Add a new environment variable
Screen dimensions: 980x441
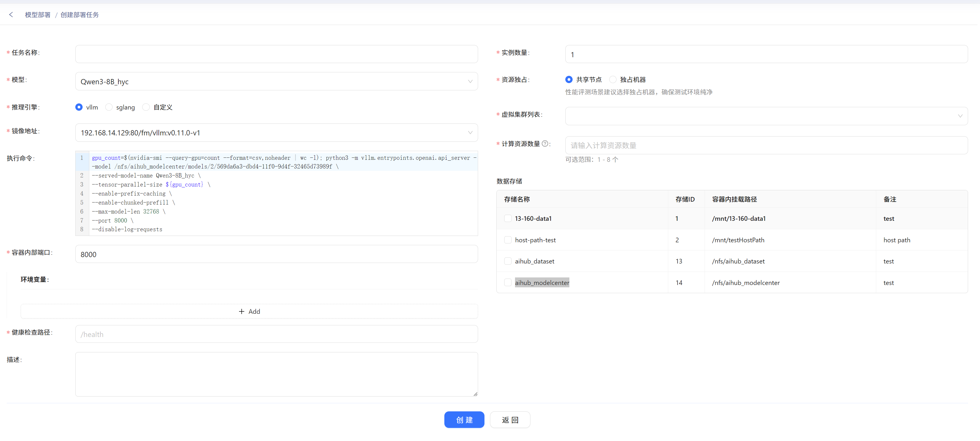[249, 311]
